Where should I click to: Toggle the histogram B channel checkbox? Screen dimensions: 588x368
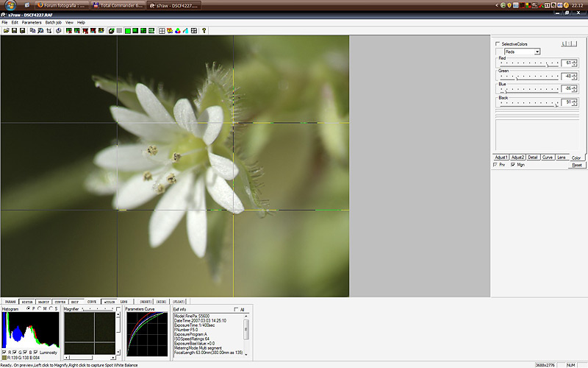pos(25,353)
